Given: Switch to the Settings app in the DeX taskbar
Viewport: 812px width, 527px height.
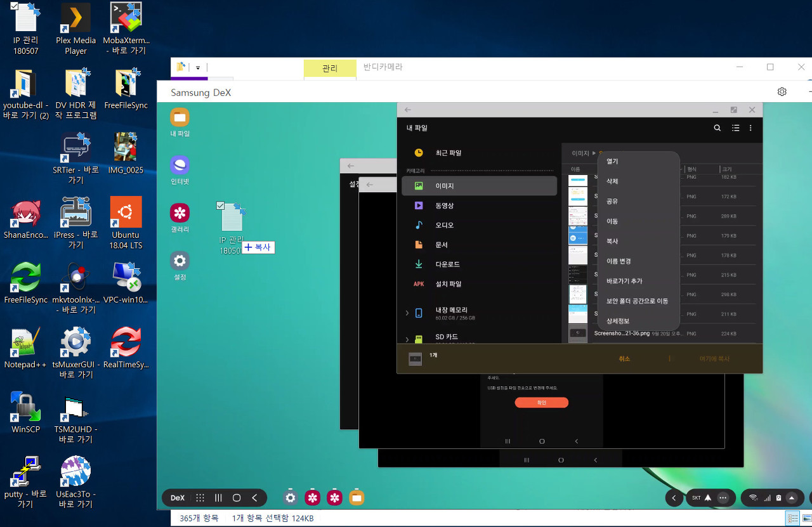Looking at the screenshot, I should [x=291, y=498].
